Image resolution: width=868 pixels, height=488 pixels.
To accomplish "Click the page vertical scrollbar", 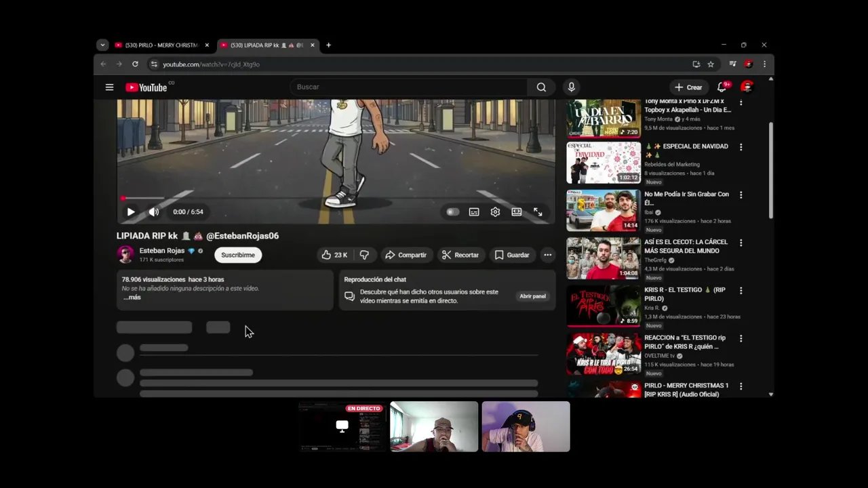I will coord(771,169).
